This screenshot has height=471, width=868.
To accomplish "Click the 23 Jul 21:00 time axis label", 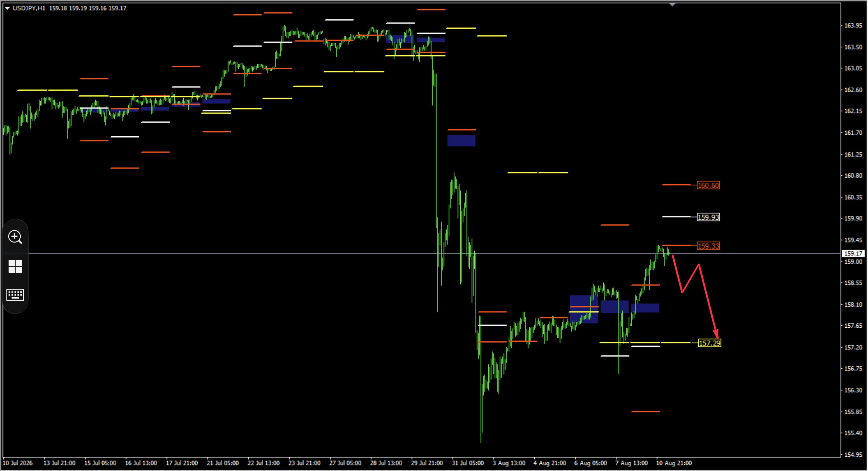I will 304,463.
